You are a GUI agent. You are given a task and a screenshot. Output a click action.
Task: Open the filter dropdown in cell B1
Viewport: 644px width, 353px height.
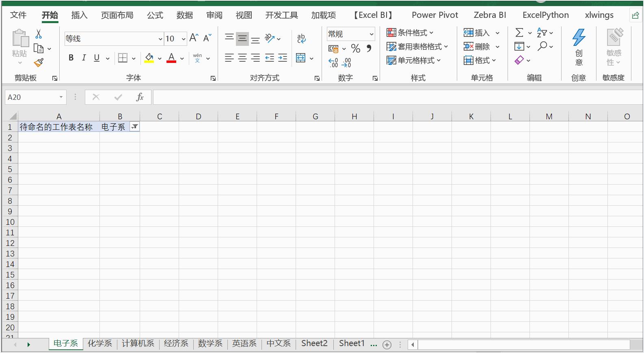[x=134, y=127]
